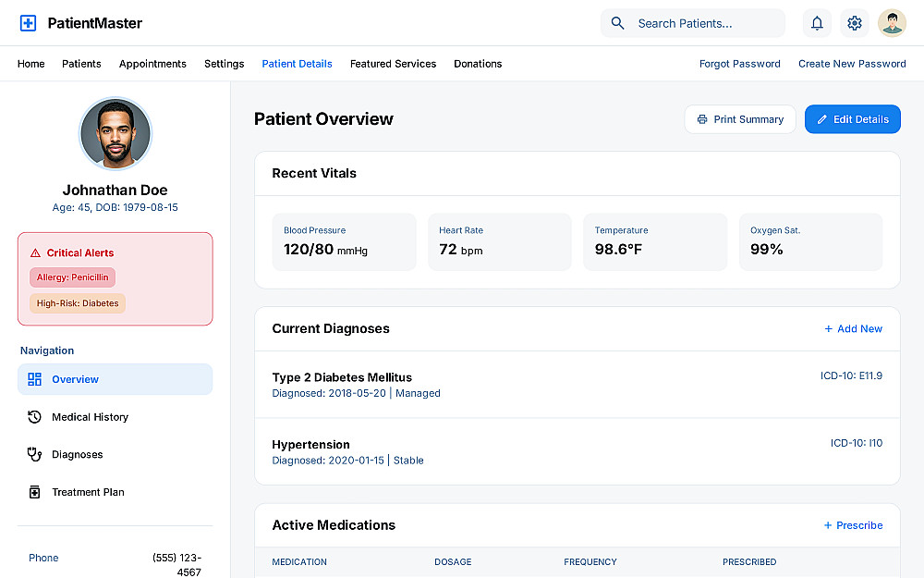Go to the Featured Services tab

[x=393, y=64]
